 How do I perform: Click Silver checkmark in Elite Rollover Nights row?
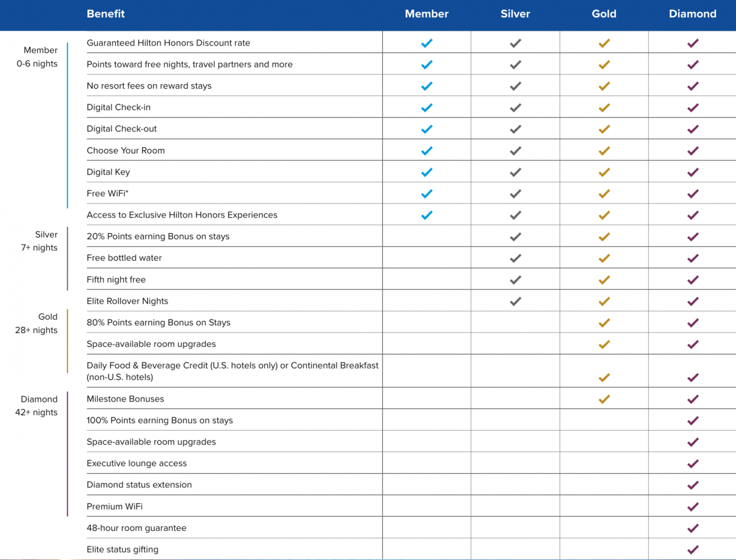tap(515, 301)
